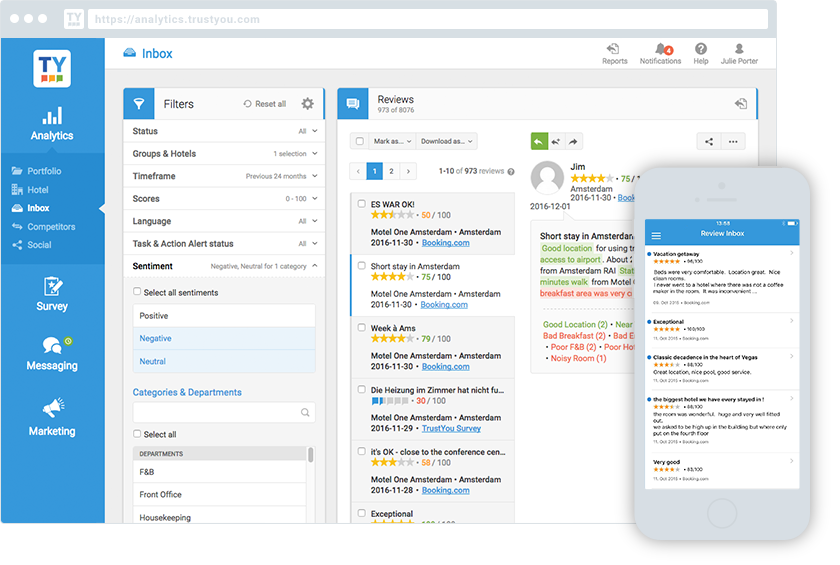Open the Marketing megaphone section
Image resolution: width=840 pixels, height=565 pixels.
click(x=52, y=418)
